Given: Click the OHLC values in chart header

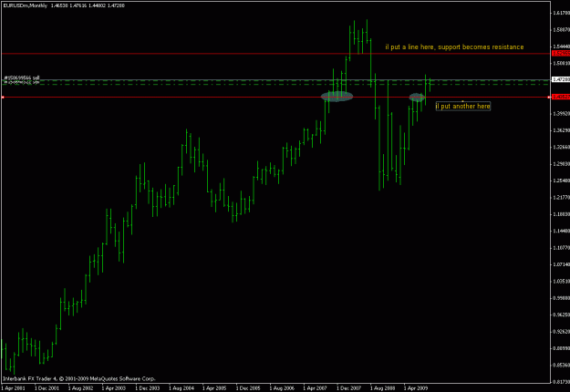Looking at the screenshot, I should (x=88, y=5).
